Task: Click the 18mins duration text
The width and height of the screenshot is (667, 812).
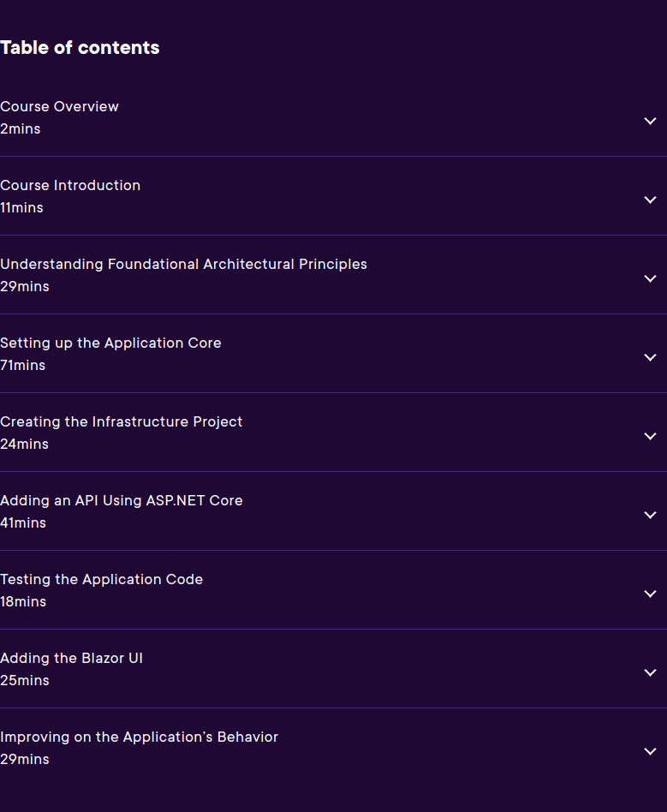Action: pos(23,601)
